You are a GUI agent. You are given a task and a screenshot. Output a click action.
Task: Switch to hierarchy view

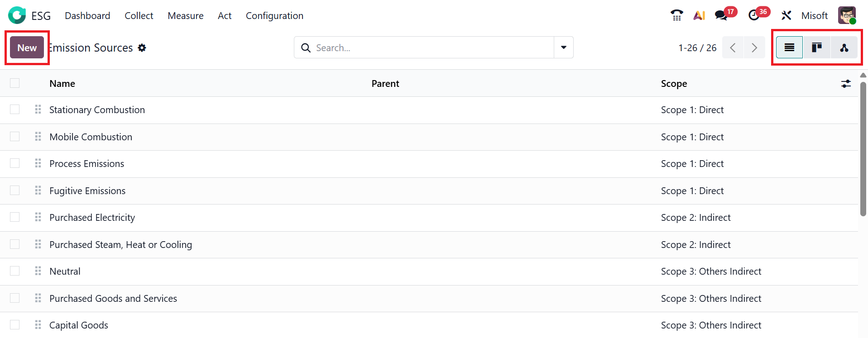coord(844,48)
